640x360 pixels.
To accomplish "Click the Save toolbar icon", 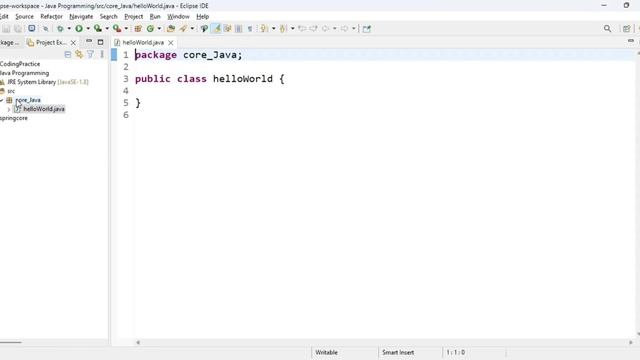I will click(6, 29).
